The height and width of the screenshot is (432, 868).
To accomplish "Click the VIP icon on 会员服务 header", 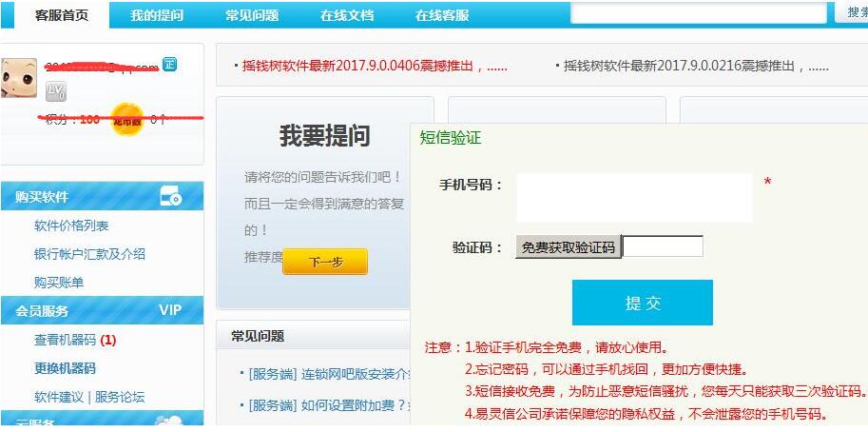I will click(170, 310).
